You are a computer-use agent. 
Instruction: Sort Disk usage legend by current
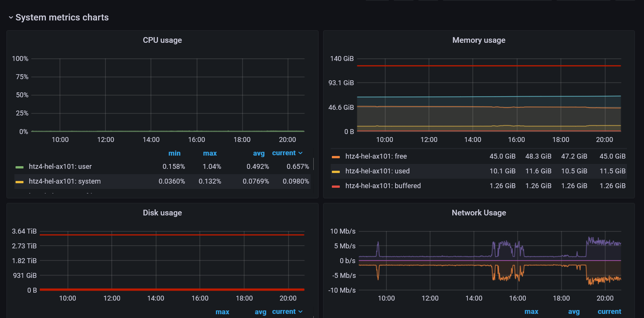(284, 312)
